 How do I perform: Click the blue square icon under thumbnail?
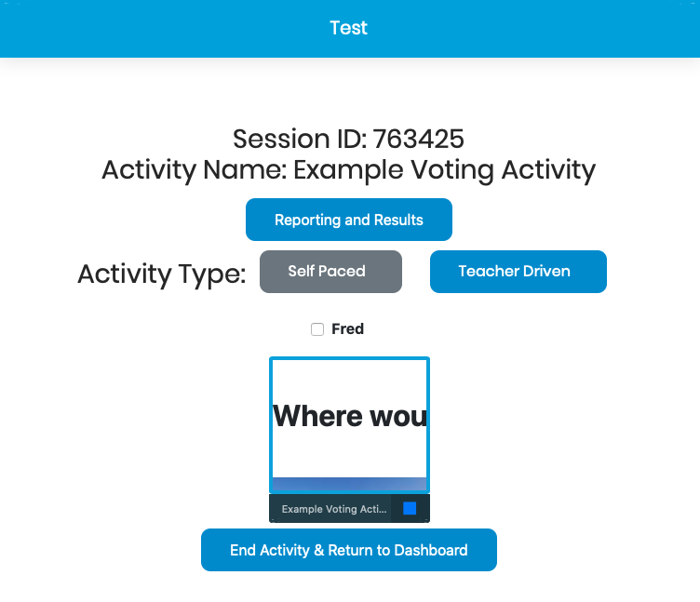pos(410,508)
